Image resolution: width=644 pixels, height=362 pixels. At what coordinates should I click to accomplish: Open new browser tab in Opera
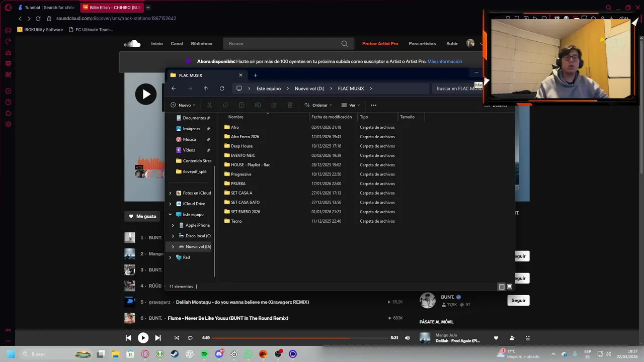(148, 8)
